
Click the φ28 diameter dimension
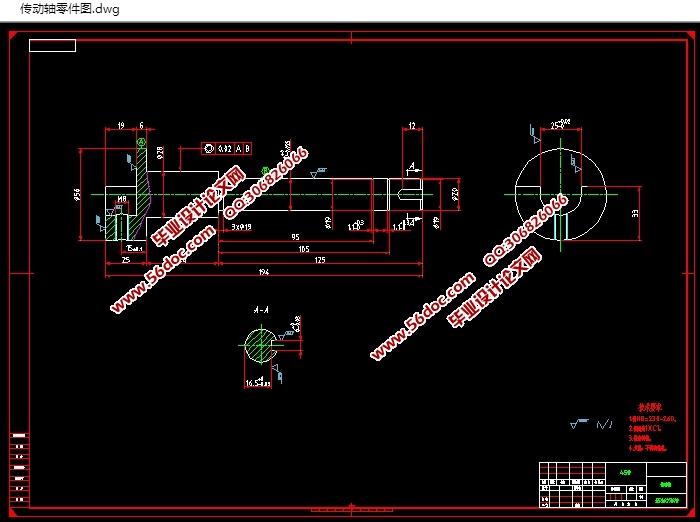(x=160, y=152)
